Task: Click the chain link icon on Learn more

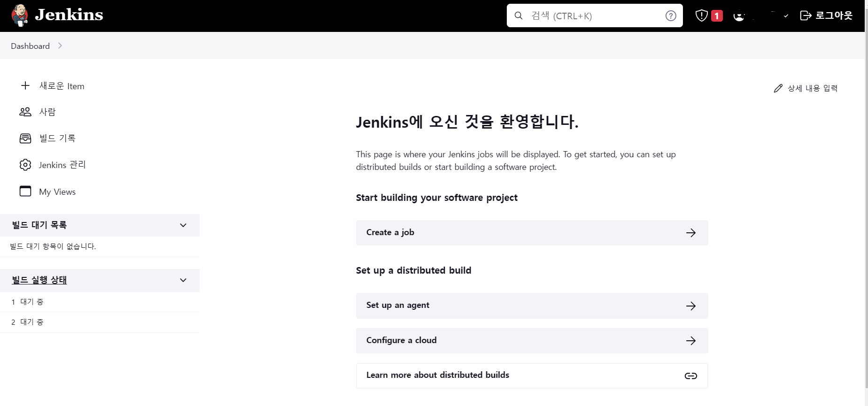Action: [691, 376]
